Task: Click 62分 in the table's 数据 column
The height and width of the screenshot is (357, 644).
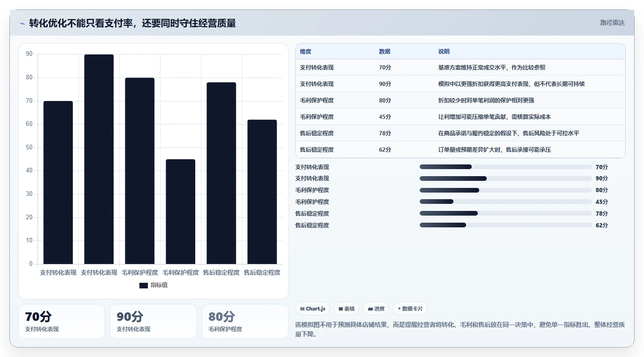Action: point(385,150)
